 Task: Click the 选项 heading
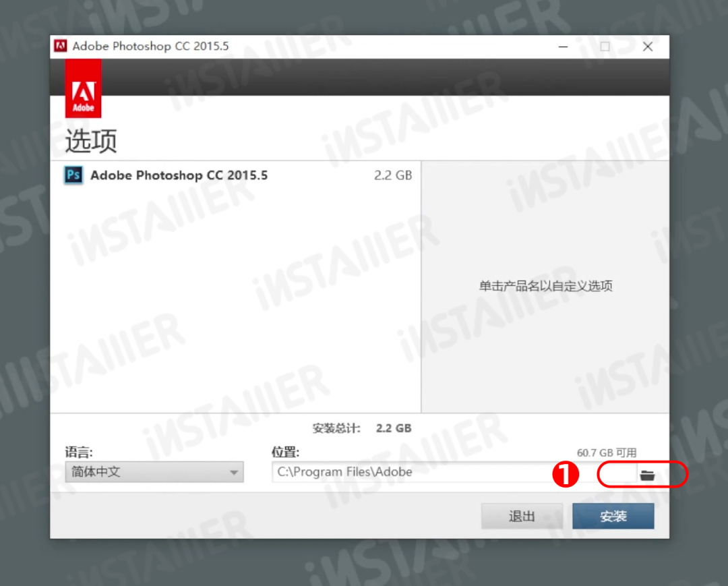point(91,141)
